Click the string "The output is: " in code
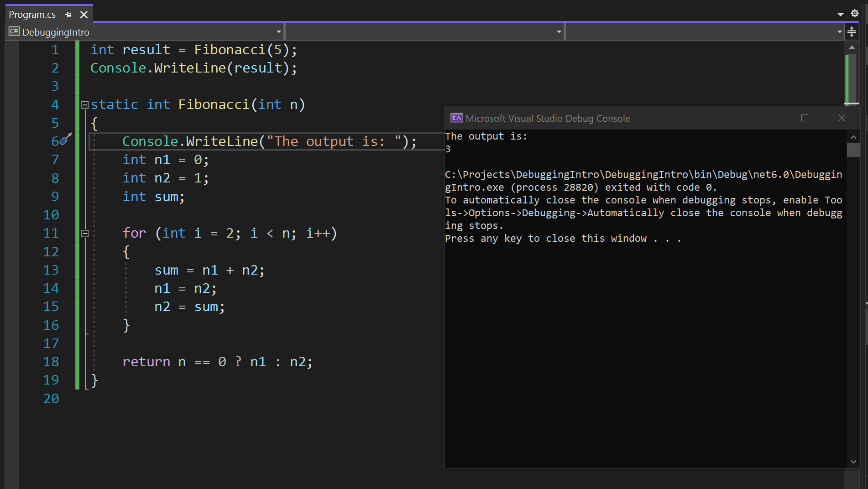 pyautogui.click(x=335, y=141)
